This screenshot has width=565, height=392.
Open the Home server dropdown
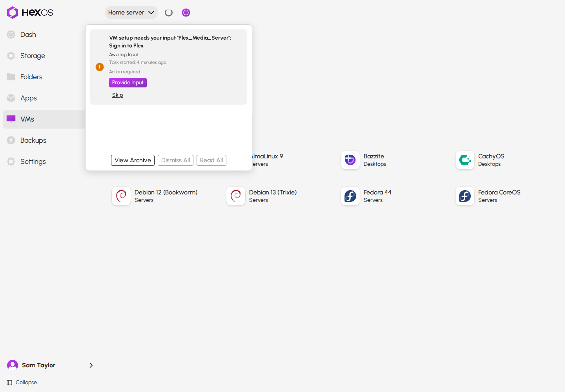(x=131, y=13)
